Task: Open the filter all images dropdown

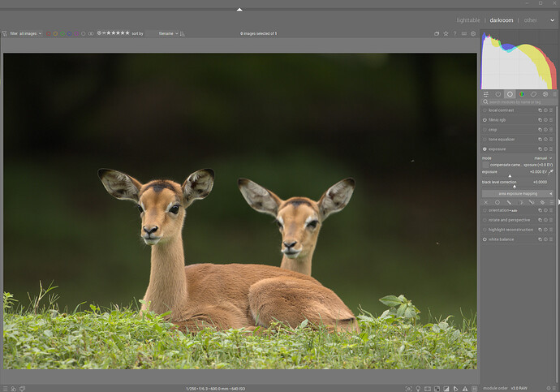Action: pos(30,33)
